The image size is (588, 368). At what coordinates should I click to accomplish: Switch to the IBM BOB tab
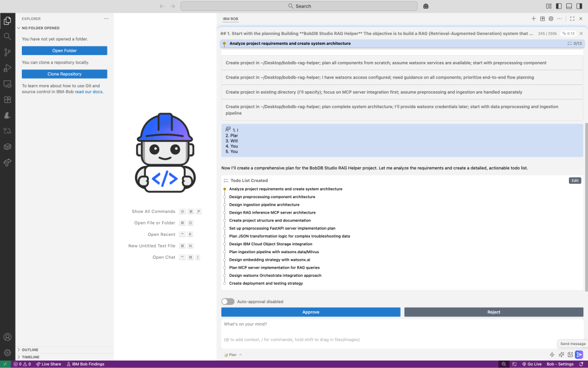click(x=230, y=19)
